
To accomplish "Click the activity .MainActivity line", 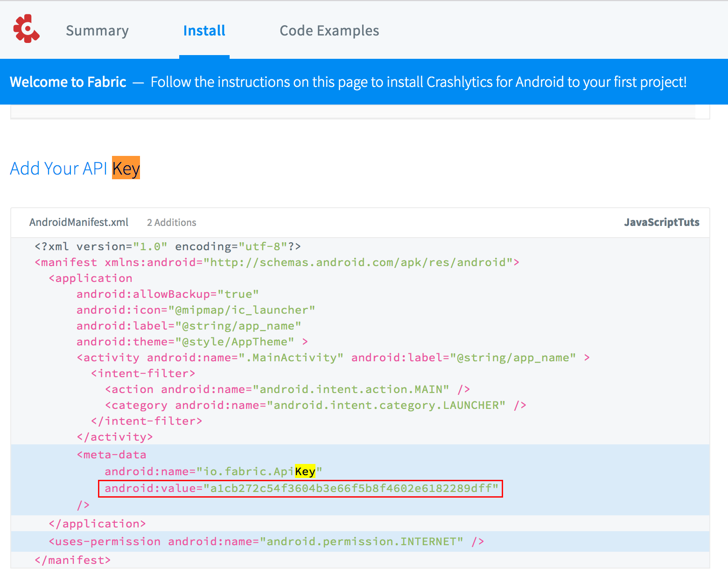I will pyautogui.click(x=333, y=358).
